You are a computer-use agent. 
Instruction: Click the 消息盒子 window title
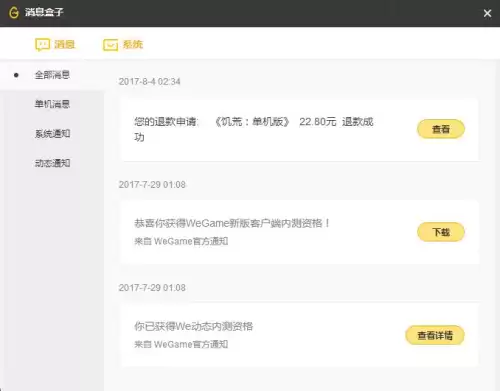coord(44,12)
